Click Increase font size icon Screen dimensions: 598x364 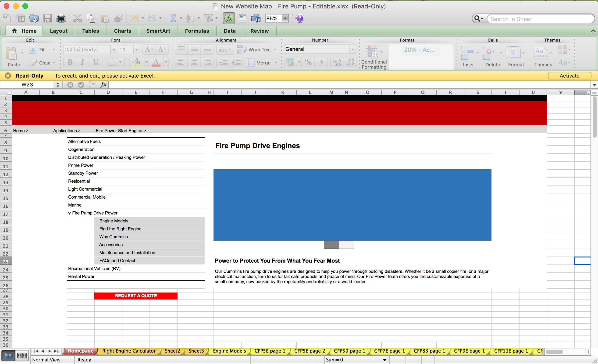(x=149, y=50)
